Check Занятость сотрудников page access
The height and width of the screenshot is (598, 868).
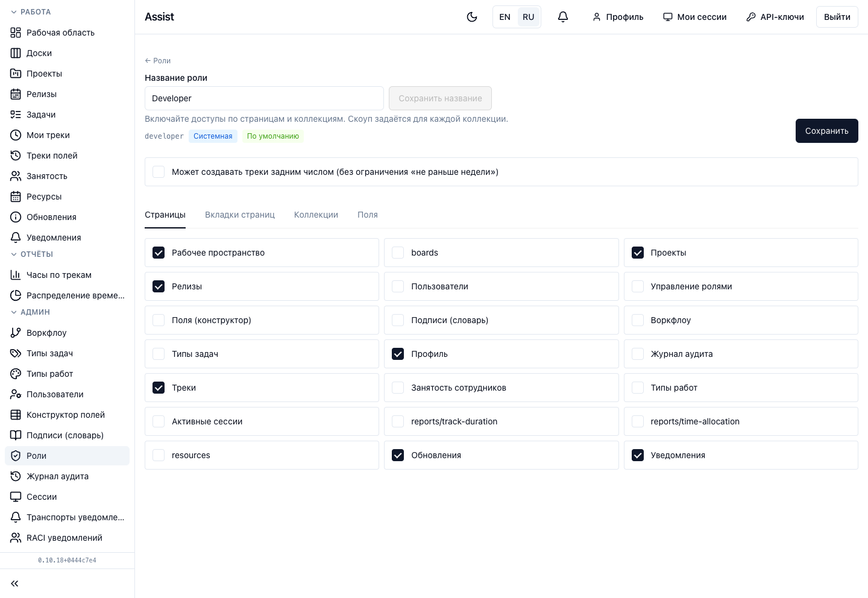(x=398, y=388)
